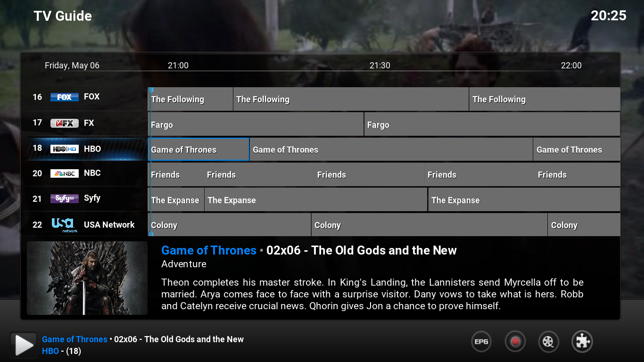Click Game of Thrones in the now-playing bar

[74, 339]
